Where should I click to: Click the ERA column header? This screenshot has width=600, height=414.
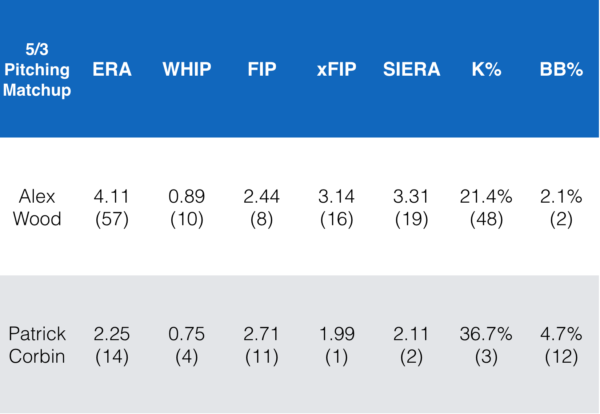pyautogui.click(x=112, y=69)
